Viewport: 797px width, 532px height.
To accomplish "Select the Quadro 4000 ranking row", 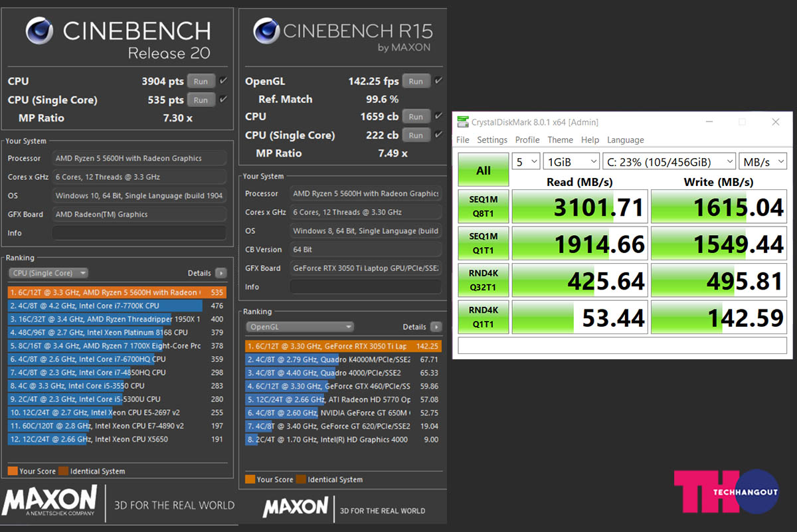I will [x=343, y=373].
